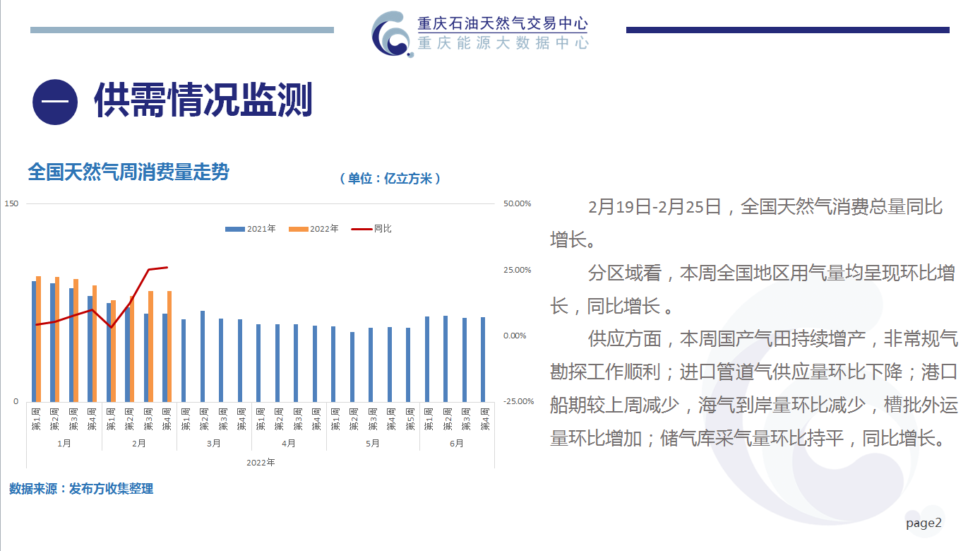The height and width of the screenshot is (551, 980).
Task: Click the '2022年' label below the months
Action: tap(261, 463)
